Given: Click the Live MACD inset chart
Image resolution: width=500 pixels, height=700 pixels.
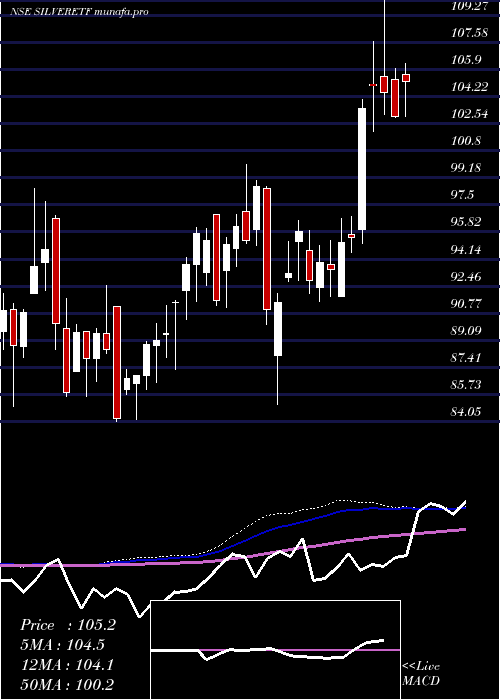Looking at the screenshot, I should pyautogui.click(x=275, y=650).
